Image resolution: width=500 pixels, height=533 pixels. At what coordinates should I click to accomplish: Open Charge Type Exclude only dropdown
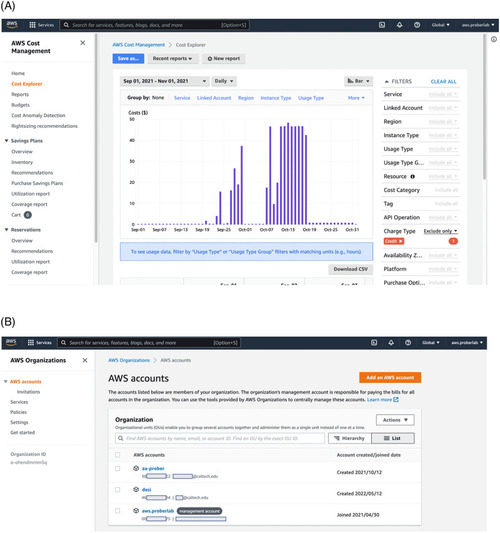coord(440,231)
